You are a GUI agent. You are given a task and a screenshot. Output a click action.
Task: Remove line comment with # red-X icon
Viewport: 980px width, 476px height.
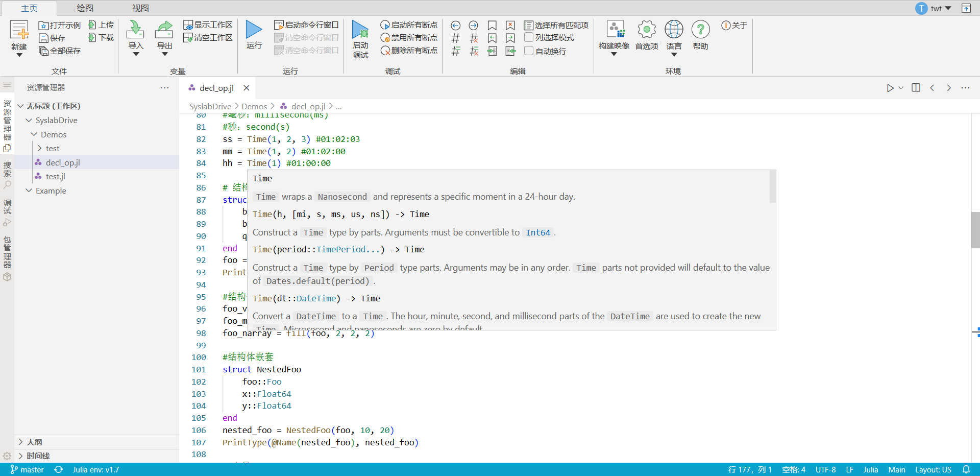474,38
